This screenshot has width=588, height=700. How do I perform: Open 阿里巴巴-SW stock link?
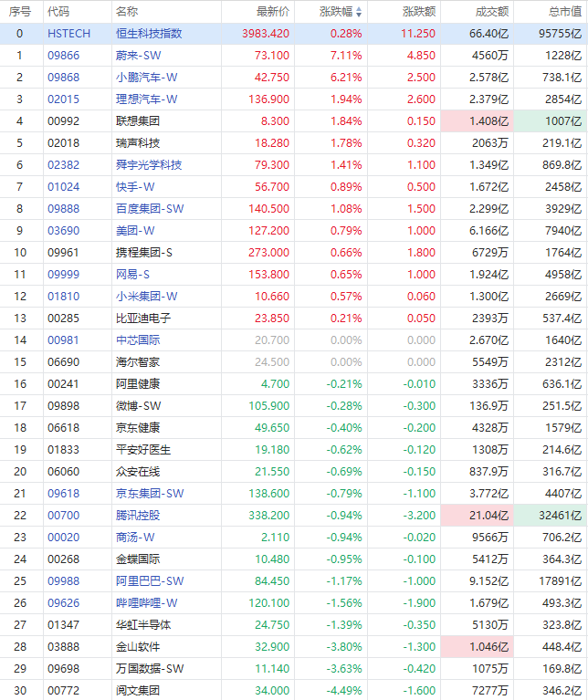click(x=150, y=580)
